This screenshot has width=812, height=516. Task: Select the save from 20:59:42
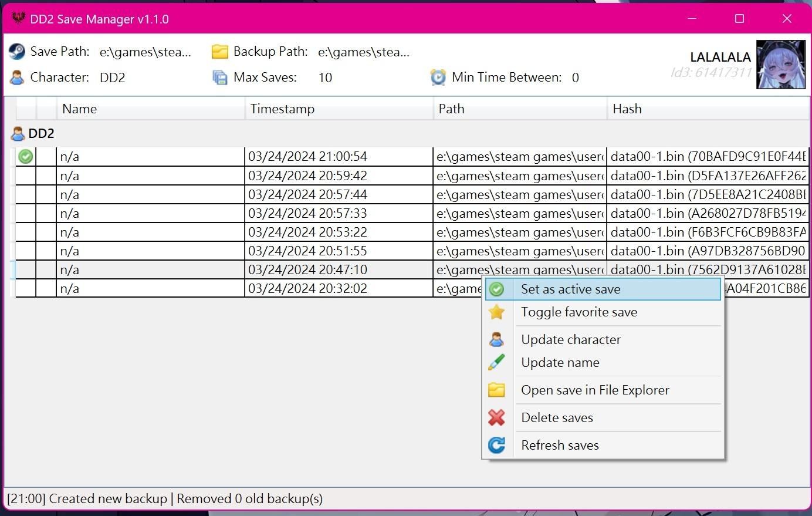(307, 176)
